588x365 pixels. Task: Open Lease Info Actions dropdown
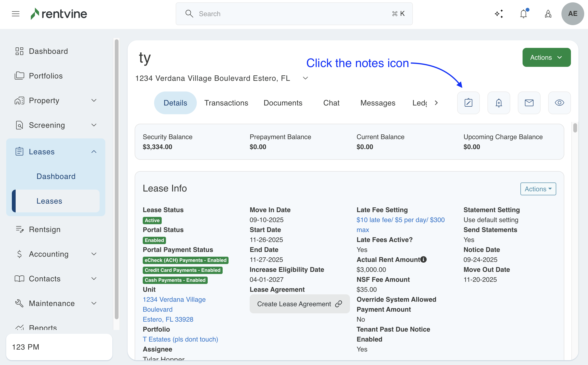(538, 189)
